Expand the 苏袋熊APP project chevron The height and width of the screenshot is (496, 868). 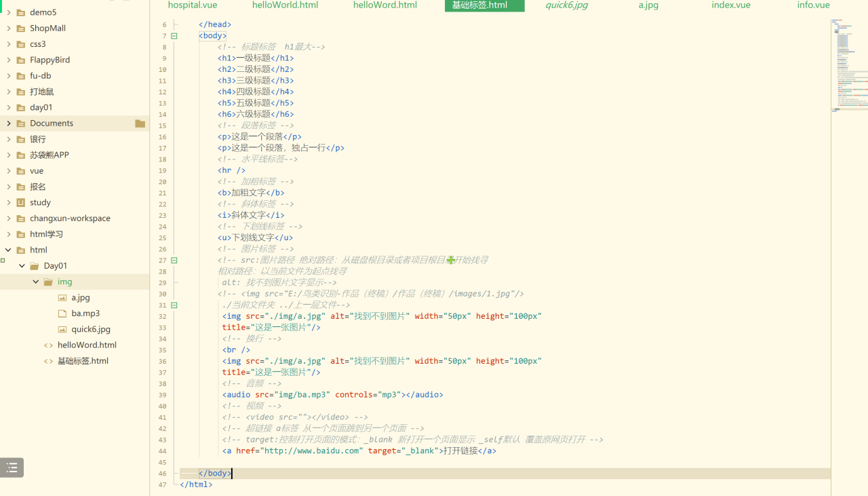point(8,155)
